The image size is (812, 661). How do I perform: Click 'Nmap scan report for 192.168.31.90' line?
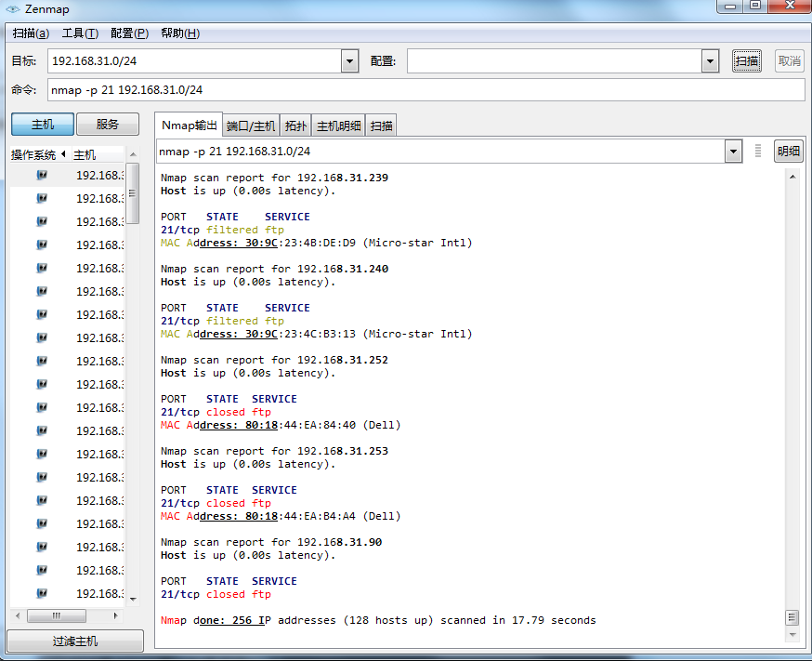271,542
